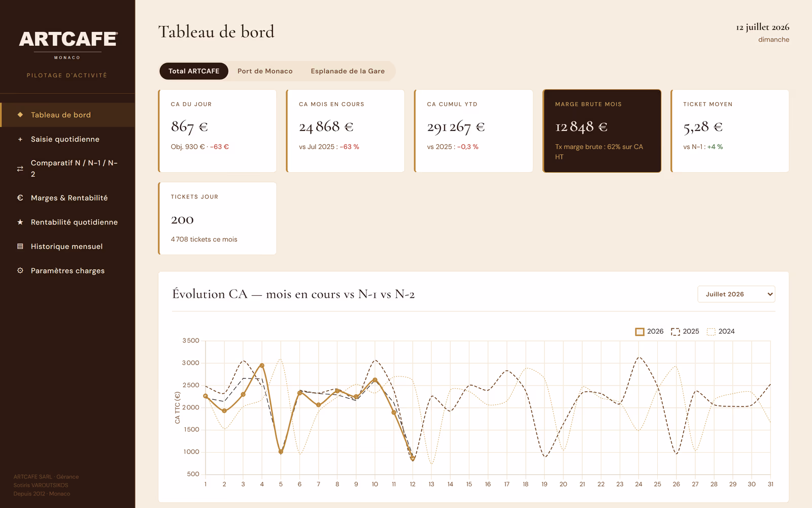
Task: Click the euro icon beside Marges & Rentabilité
Action: pyautogui.click(x=20, y=198)
